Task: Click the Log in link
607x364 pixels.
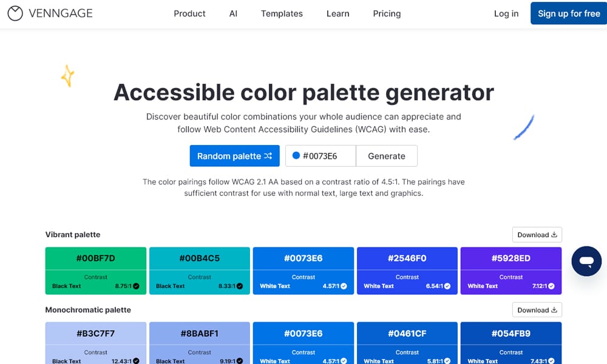Action: coord(506,13)
